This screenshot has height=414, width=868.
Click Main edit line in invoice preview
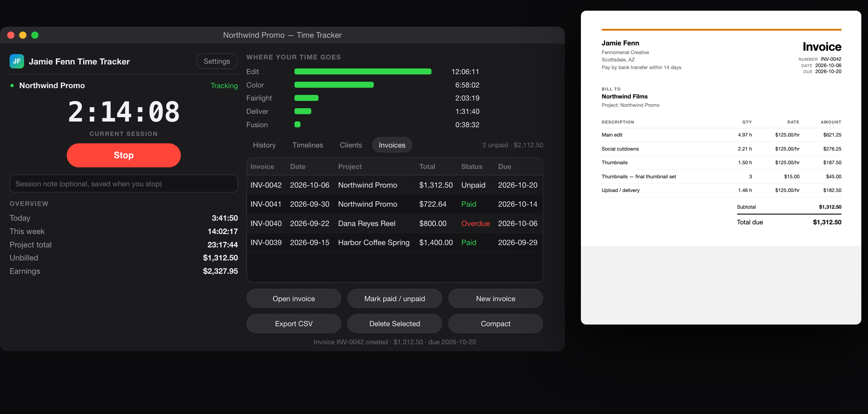[721, 135]
